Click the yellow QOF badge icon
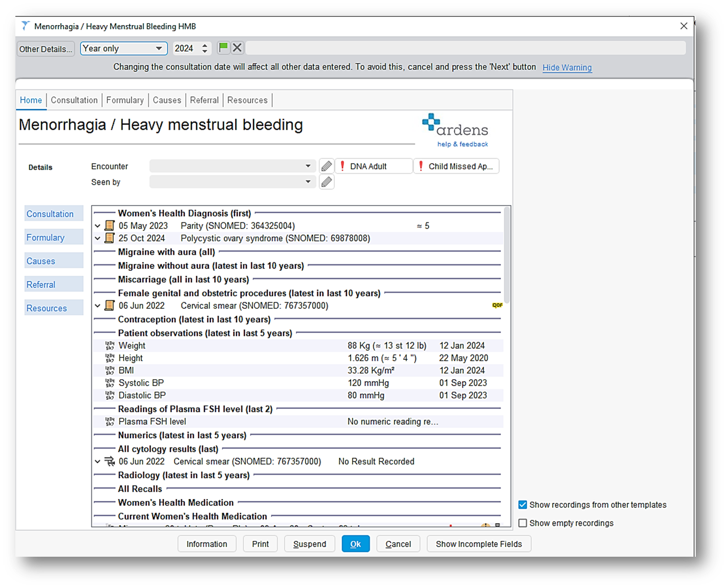The image size is (727, 588). point(497,305)
